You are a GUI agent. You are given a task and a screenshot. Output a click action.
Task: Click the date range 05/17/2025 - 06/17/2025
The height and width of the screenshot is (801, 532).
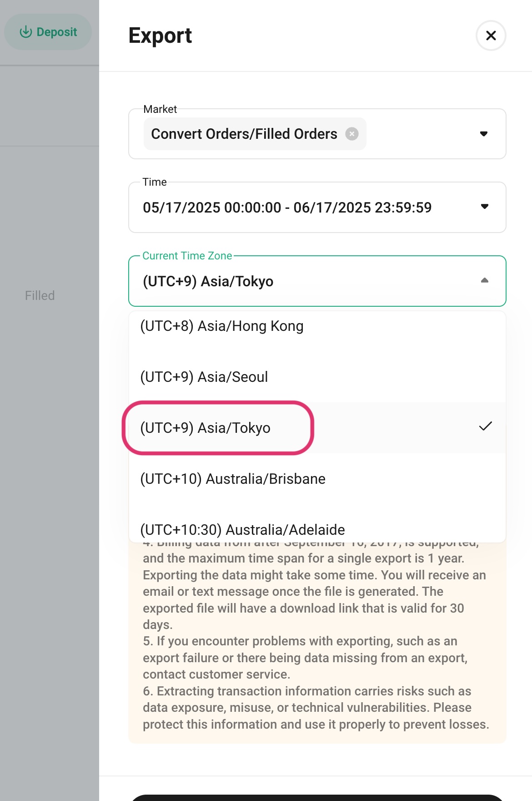pos(287,207)
